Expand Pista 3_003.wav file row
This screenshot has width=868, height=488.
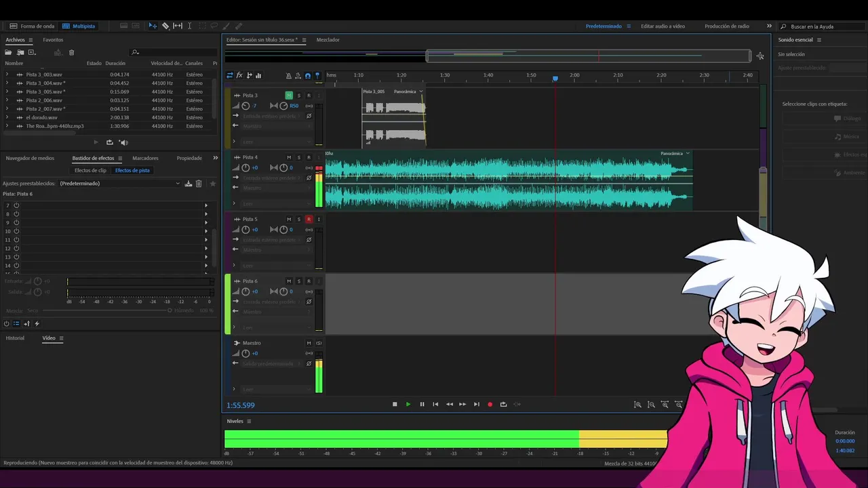(x=7, y=75)
